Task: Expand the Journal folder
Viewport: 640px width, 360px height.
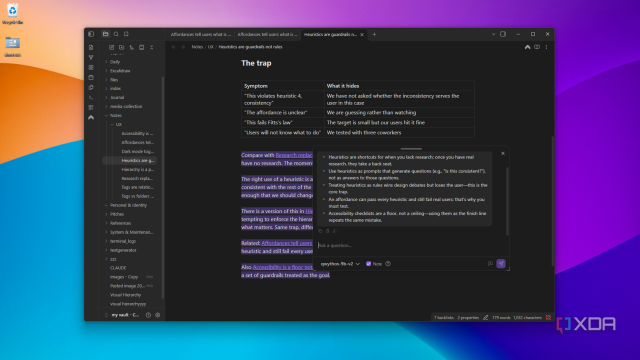Action: tap(117, 98)
